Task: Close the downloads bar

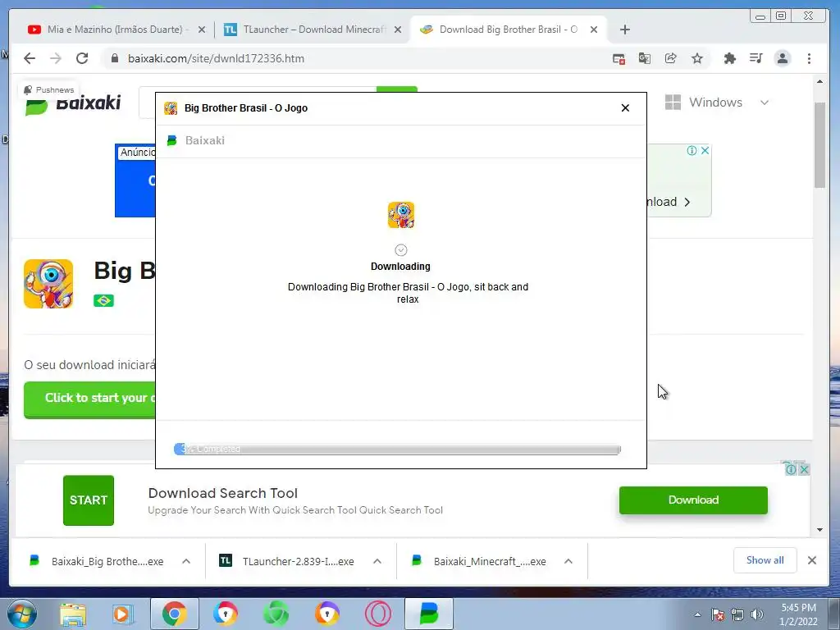Action: [x=812, y=560]
